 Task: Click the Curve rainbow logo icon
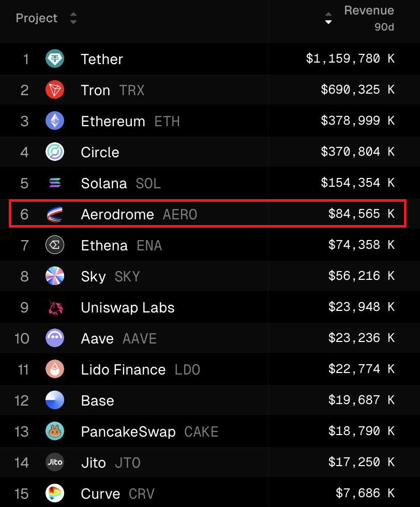coord(55,494)
